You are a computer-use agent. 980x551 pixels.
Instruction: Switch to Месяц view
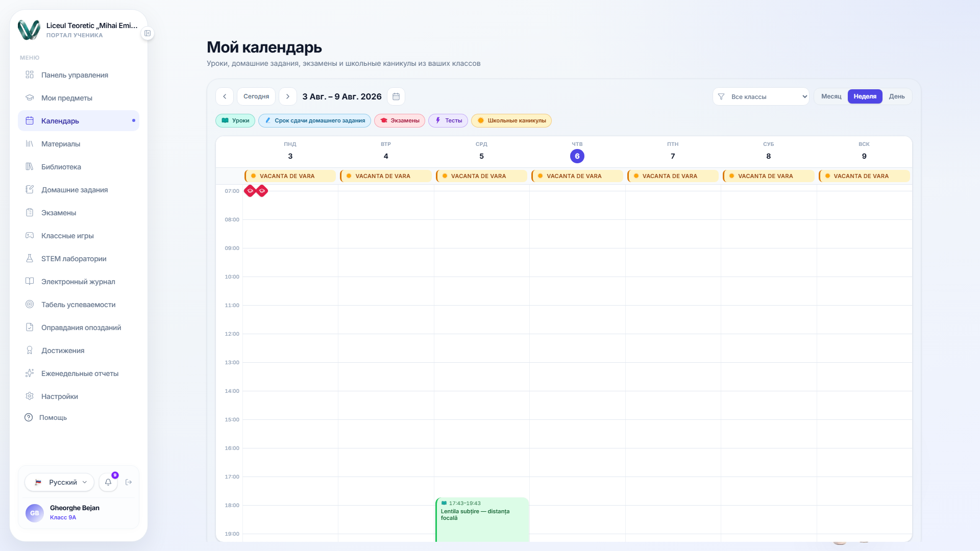(x=831, y=96)
